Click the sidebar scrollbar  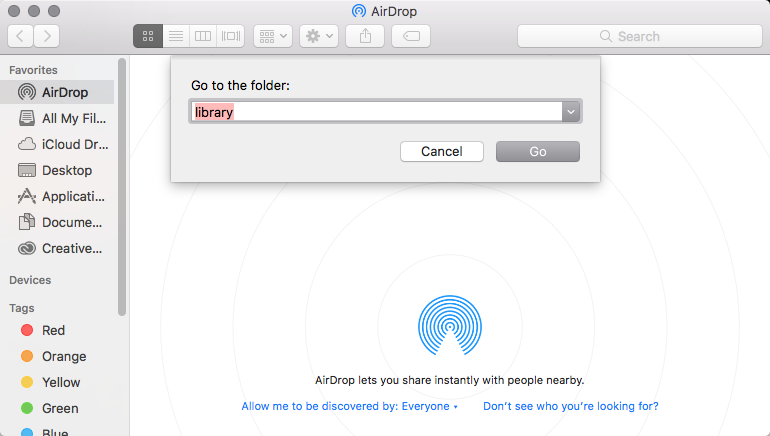122,187
